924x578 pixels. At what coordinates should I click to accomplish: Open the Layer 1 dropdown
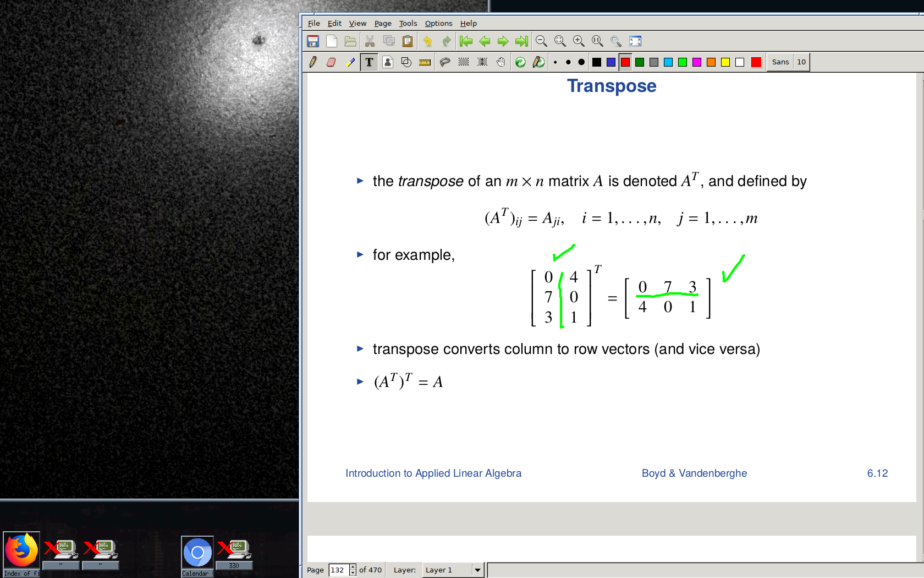tap(477, 570)
